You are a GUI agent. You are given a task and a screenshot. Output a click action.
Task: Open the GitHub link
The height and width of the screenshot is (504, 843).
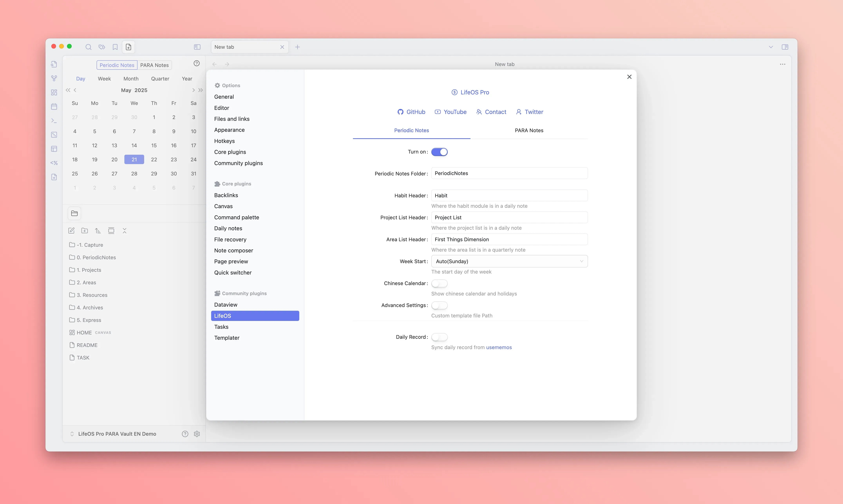point(411,112)
